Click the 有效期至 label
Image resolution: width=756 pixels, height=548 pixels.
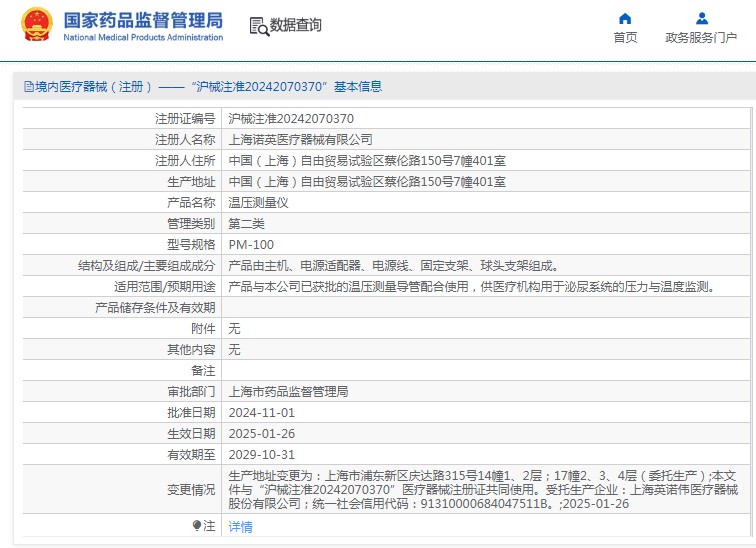[191, 454]
